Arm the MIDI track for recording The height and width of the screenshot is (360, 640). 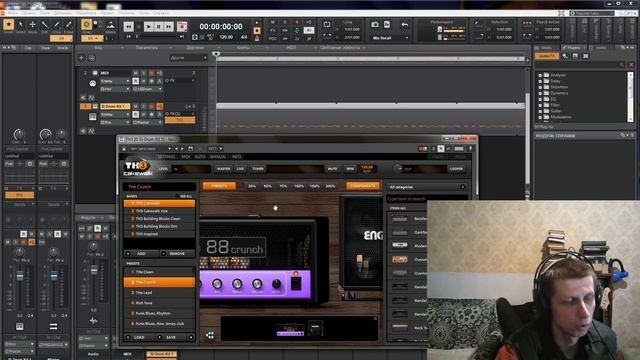click(x=151, y=73)
